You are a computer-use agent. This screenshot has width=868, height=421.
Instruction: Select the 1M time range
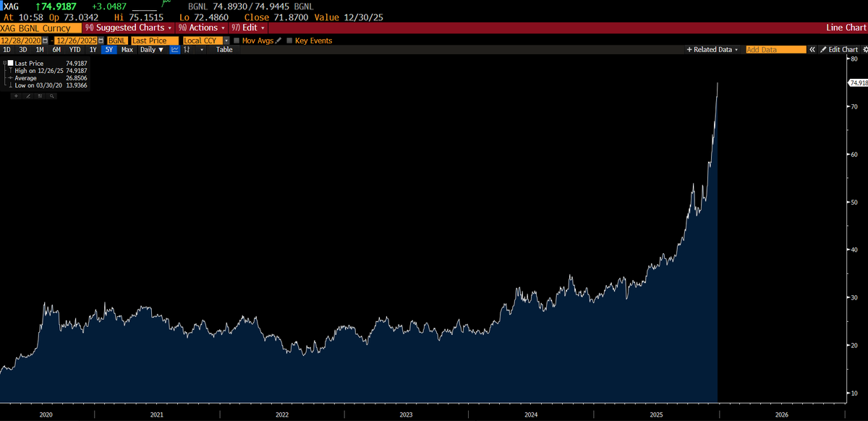pos(40,50)
